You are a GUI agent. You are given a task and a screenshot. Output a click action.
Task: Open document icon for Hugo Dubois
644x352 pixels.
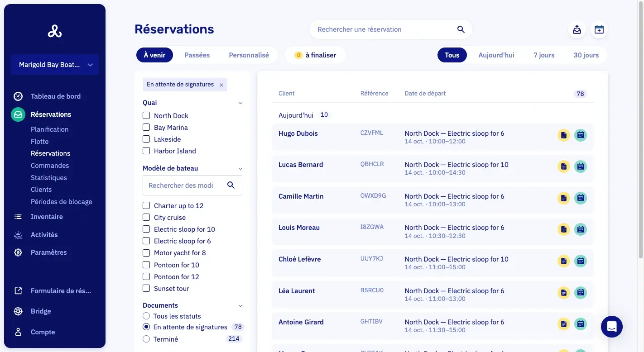(x=563, y=135)
